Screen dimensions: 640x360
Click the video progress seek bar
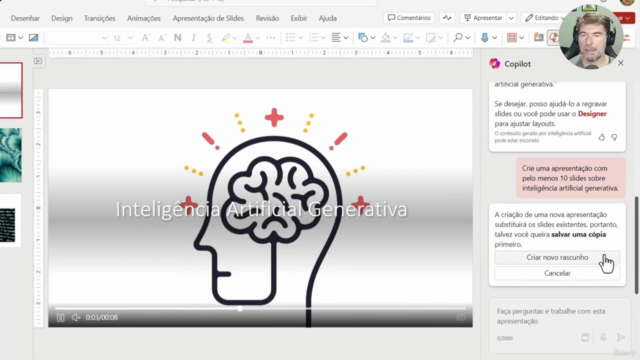coord(260,309)
